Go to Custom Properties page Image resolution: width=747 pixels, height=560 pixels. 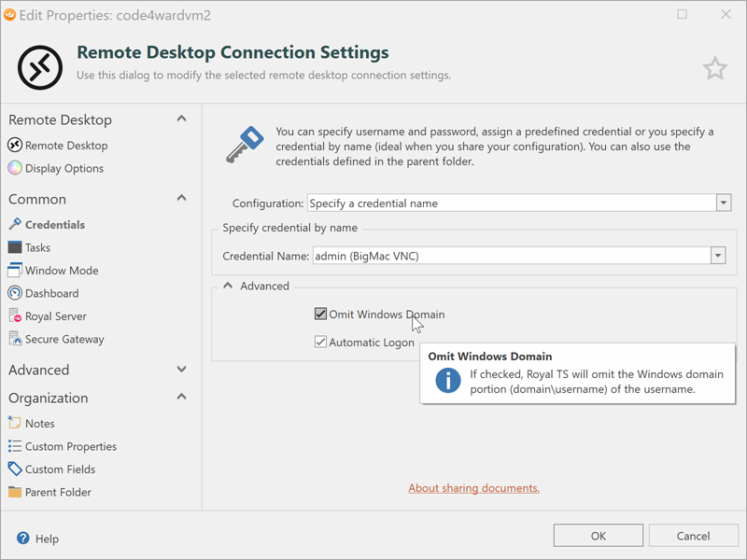pyautogui.click(x=70, y=446)
